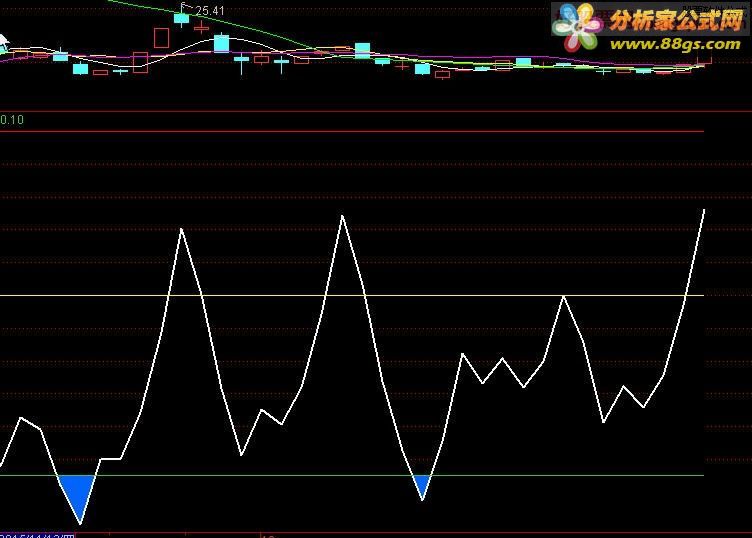Select the smaller blue filled oversold triangle
The image size is (752, 538).
pos(422,486)
